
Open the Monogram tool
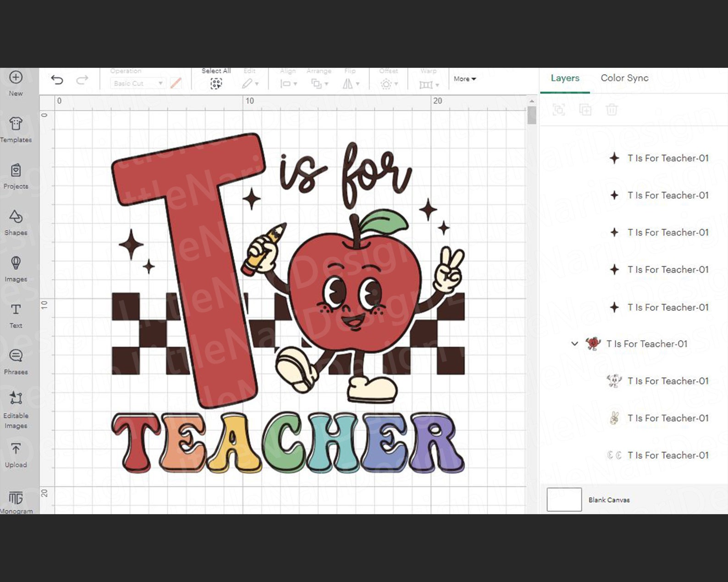pyautogui.click(x=16, y=501)
